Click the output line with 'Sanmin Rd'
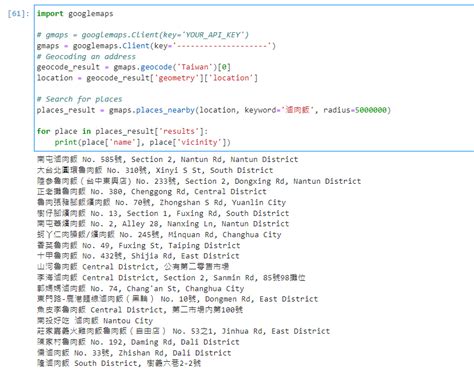Screen dimensions: 474x371 171,278
